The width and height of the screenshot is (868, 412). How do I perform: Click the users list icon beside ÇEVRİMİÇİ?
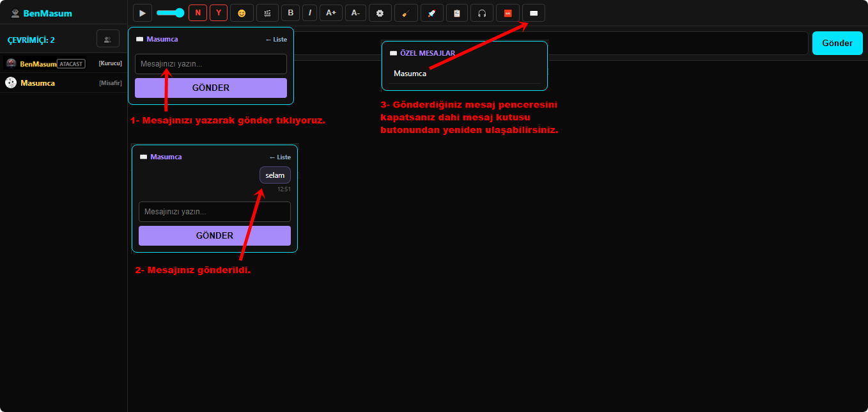click(x=108, y=39)
